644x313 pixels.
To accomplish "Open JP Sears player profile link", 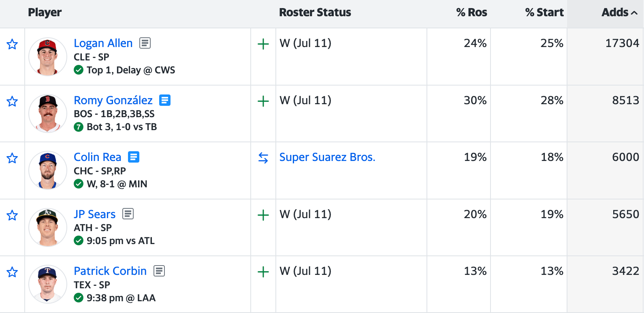I will click(x=94, y=214).
